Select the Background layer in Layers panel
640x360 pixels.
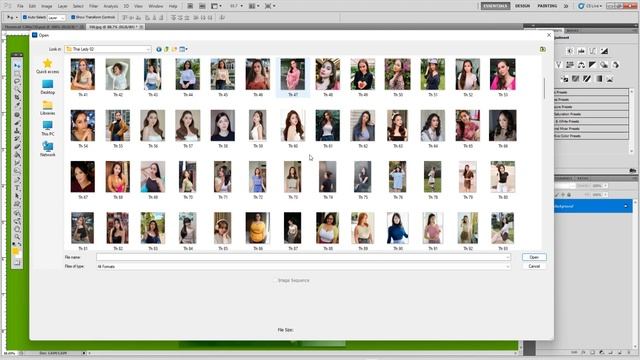[593, 207]
